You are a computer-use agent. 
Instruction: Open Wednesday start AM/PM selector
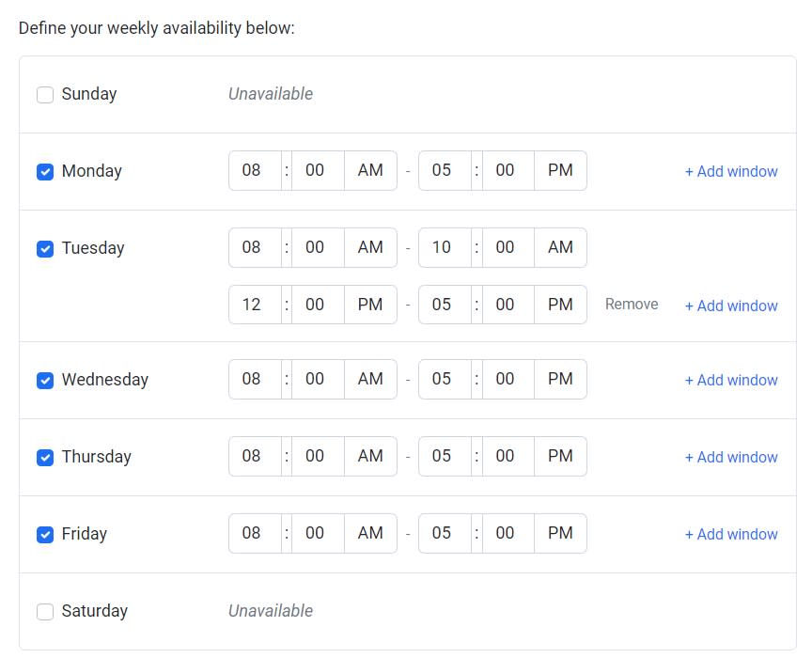pos(370,379)
